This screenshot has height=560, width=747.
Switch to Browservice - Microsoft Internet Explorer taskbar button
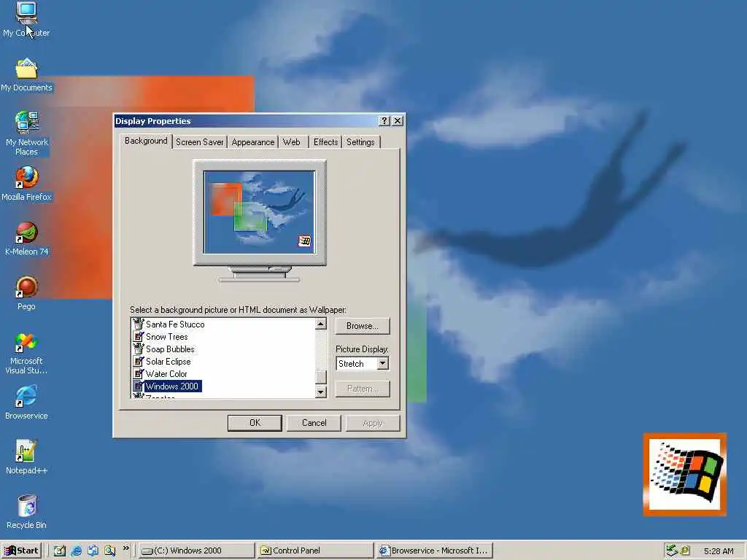[x=434, y=551]
